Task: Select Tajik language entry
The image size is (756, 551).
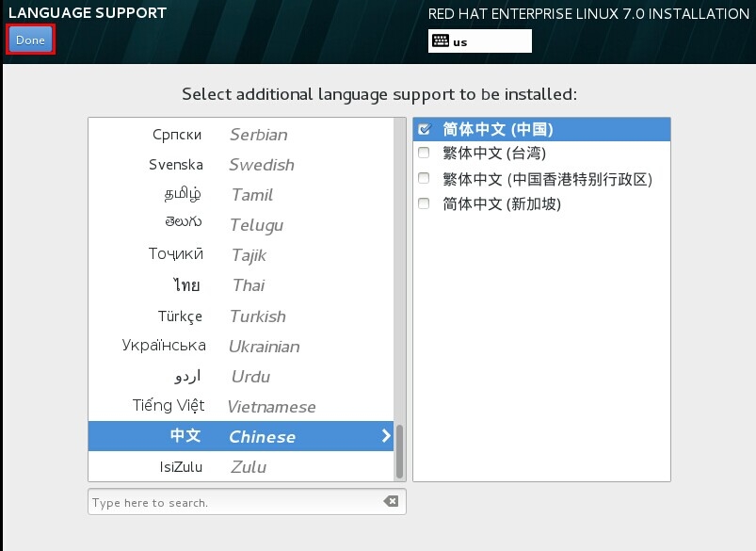Action: (241, 254)
